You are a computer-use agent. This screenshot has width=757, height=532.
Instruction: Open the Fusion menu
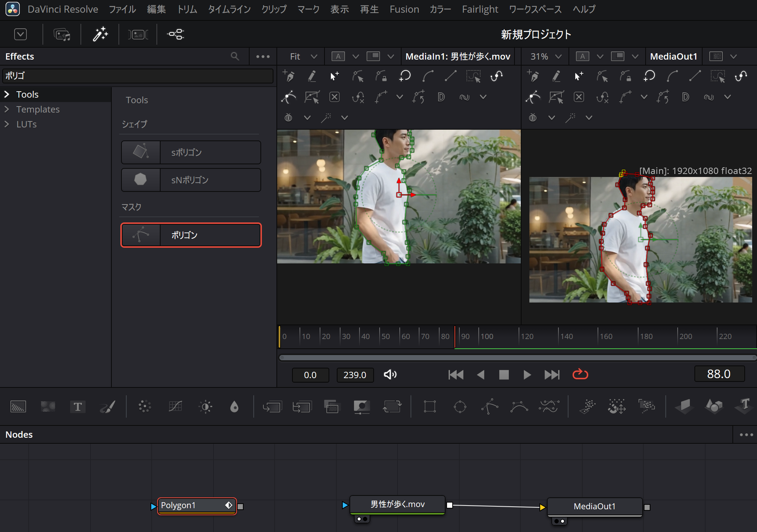pyautogui.click(x=404, y=9)
